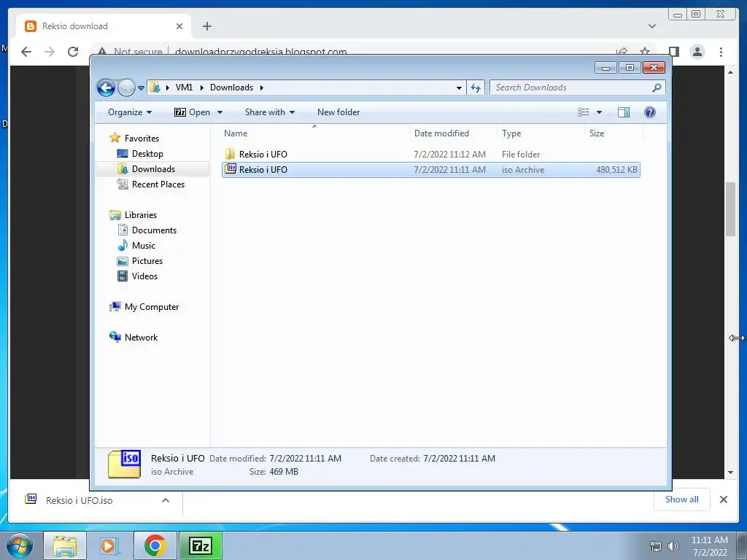Toggle Chrome's side panel icon

[673, 52]
